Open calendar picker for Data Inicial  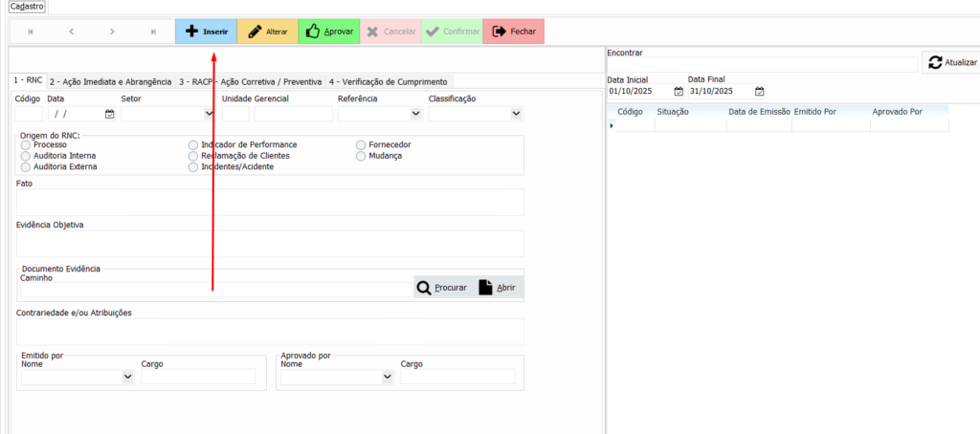(679, 92)
